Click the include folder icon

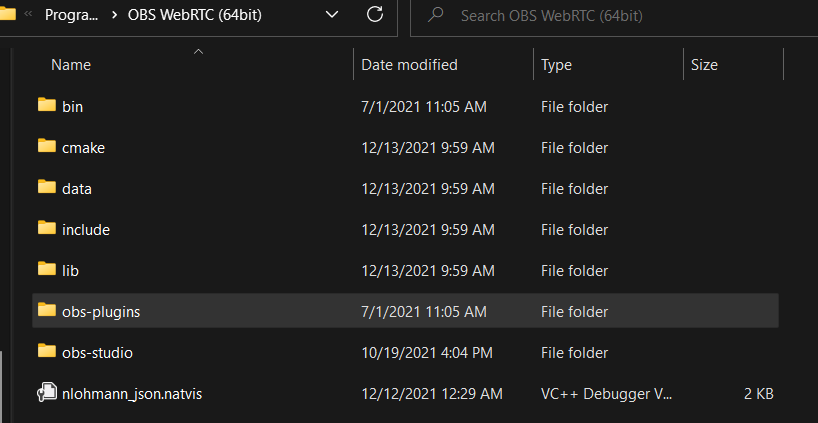(46, 228)
